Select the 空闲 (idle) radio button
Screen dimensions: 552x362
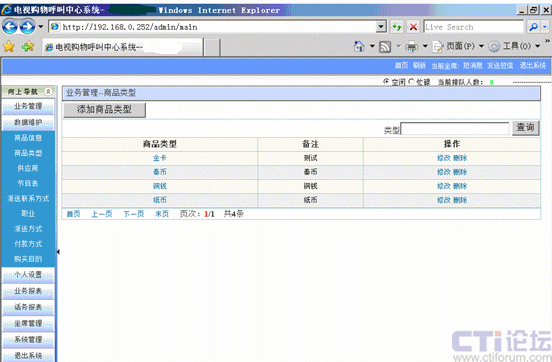coord(386,82)
